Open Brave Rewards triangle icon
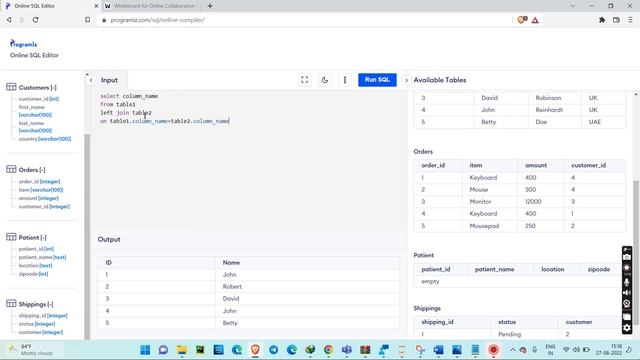 point(535,20)
